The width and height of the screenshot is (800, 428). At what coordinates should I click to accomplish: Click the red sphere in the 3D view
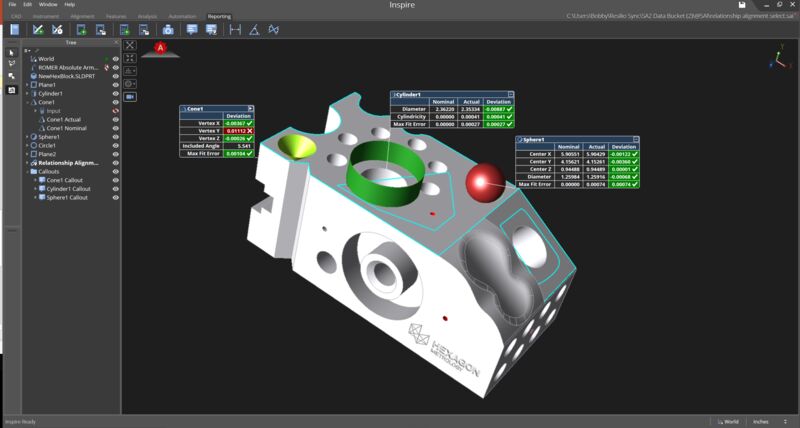coord(485,181)
